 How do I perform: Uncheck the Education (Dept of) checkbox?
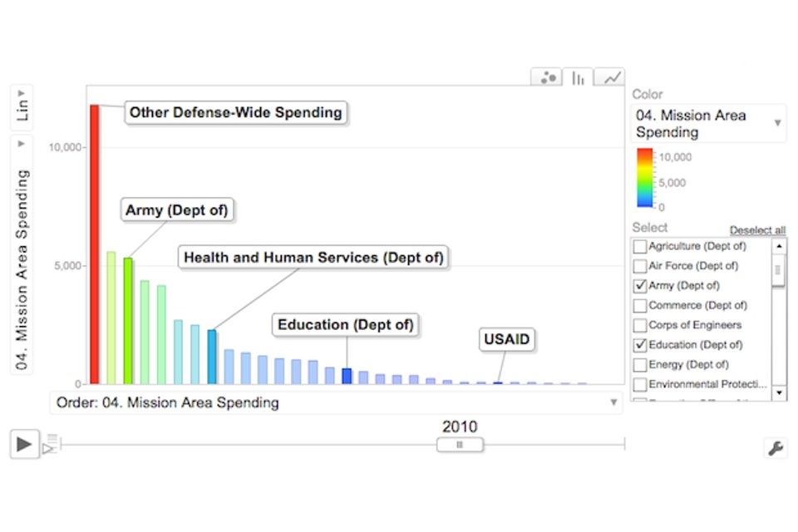[640, 345]
